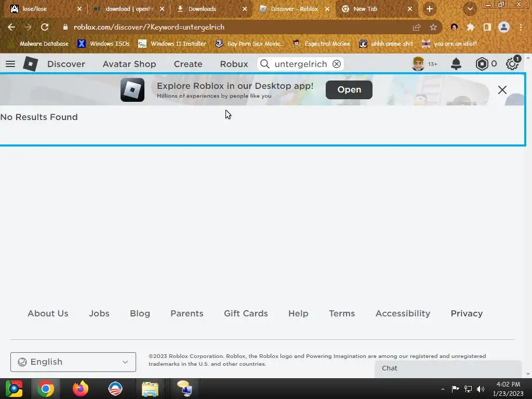The height and width of the screenshot is (399, 532).
Task: Open a new browser tab
Action: (x=429, y=9)
